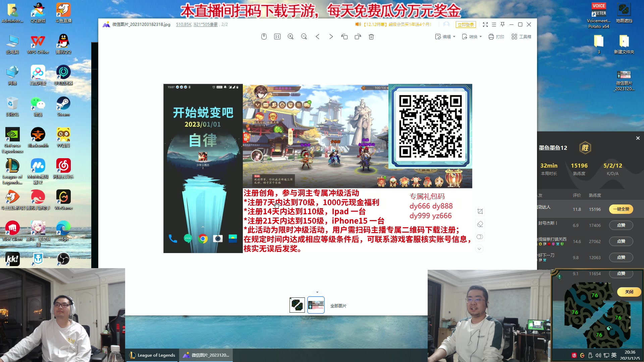Click the overlapping circles tool beside the image
Screen dimensions: 644x362
coord(480,237)
